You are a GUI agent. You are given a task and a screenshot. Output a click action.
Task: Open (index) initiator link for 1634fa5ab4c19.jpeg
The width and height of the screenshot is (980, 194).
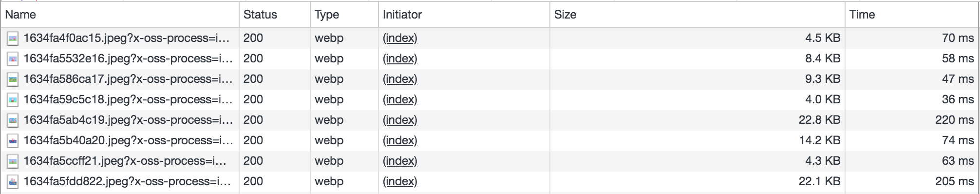(400, 120)
